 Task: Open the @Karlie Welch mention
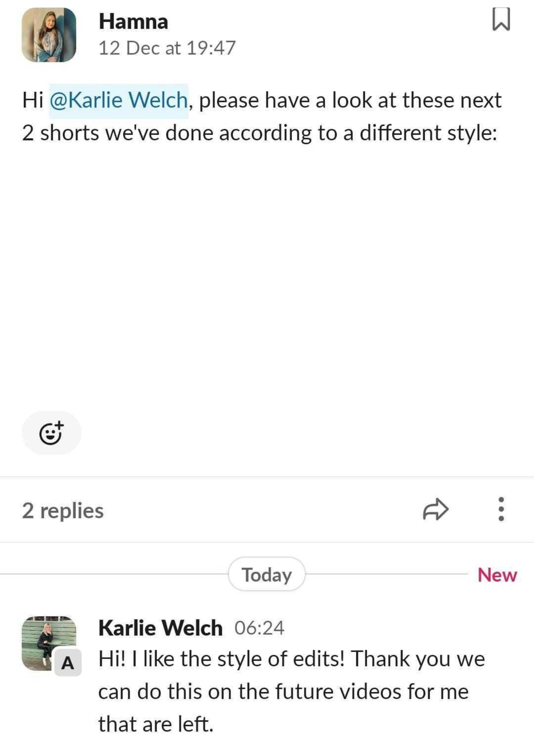(119, 101)
